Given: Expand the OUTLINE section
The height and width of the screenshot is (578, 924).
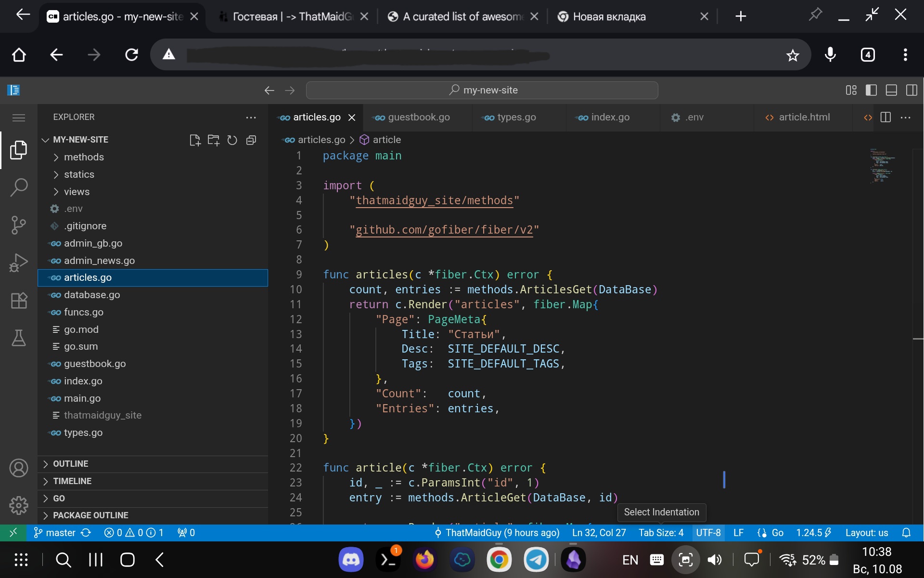Looking at the screenshot, I should coord(70,463).
